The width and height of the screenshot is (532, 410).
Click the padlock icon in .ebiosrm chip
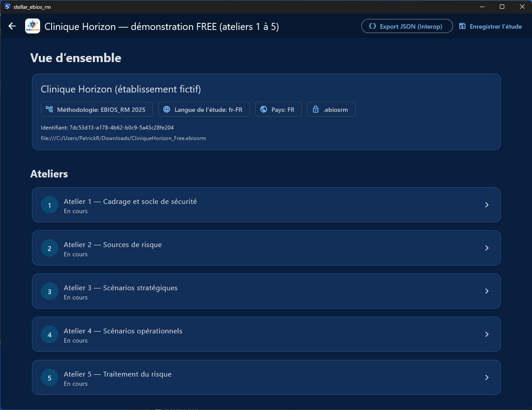click(316, 110)
